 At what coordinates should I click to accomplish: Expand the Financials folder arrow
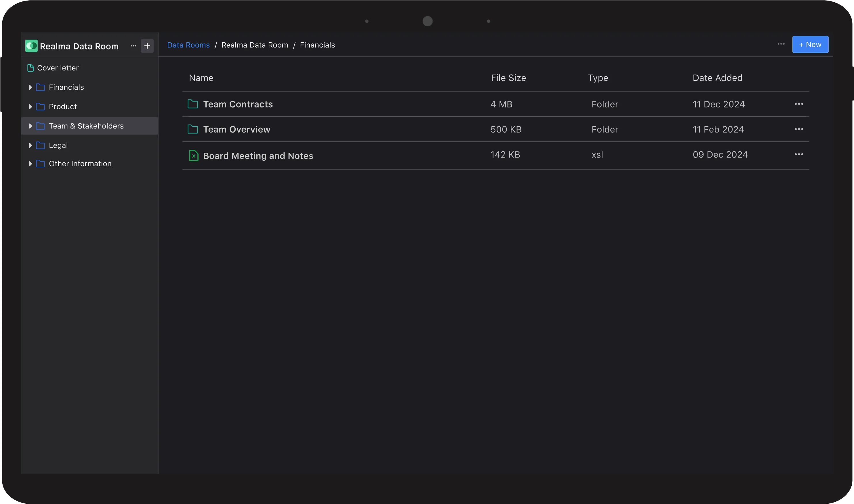click(x=30, y=87)
